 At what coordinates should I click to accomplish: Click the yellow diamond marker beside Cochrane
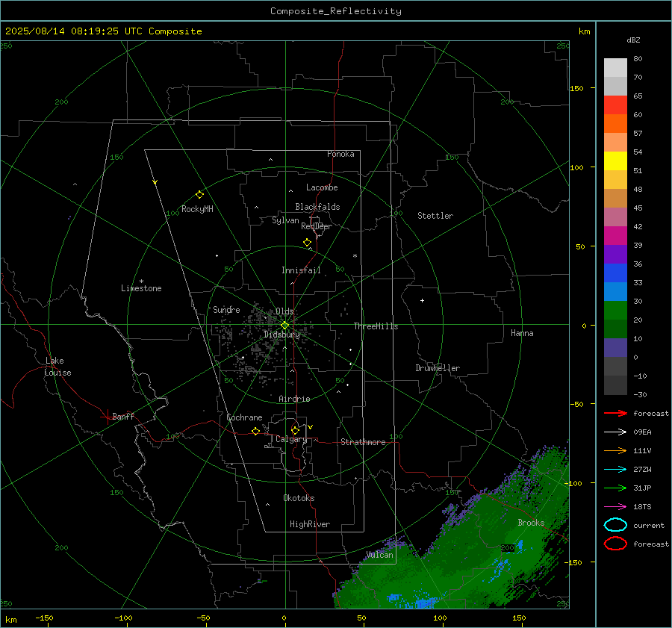point(256,431)
